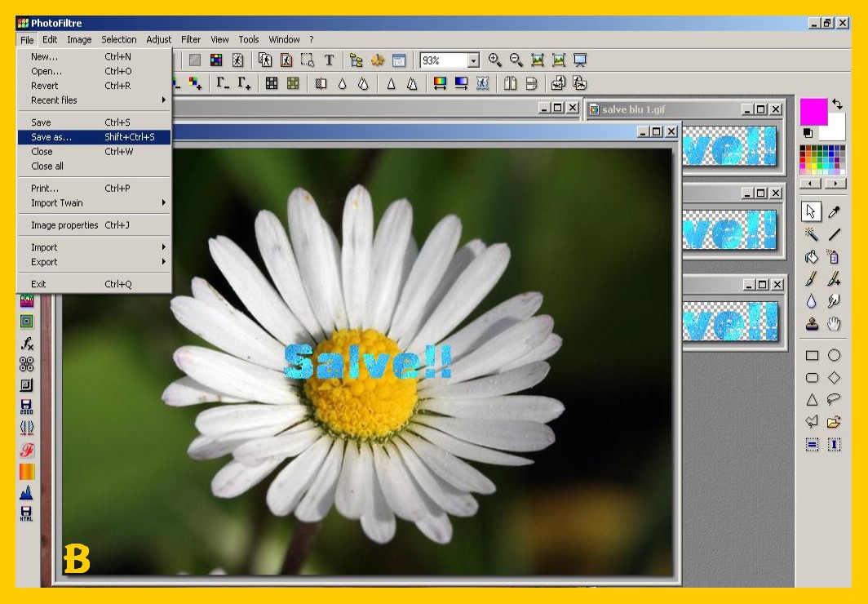The width and height of the screenshot is (868, 604).
Task: Select the Pipette eyedropper tool
Action: tap(834, 212)
